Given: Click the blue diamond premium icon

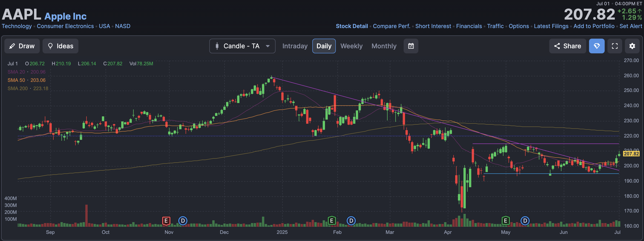Looking at the screenshot, I should click(x=596, y=46).
